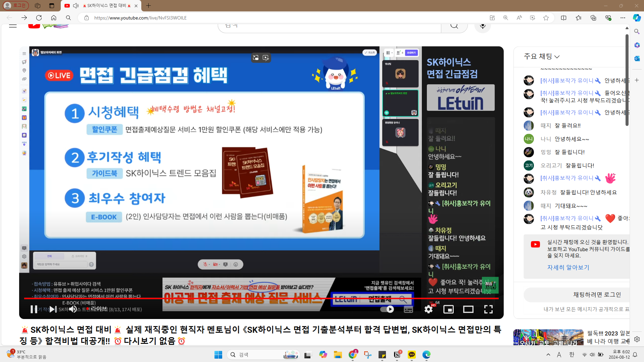The height and width of the screenshot is (362, 644).
Task: Mute the tab using the tab speaker icon
Action: click(76, 6)
